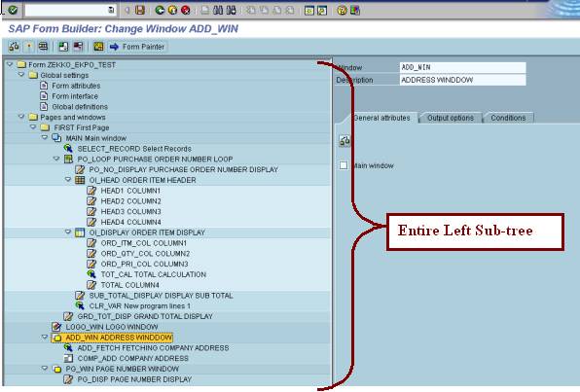Click the Save floppy disk icon
580x392 pixels.
coord(140,10)
